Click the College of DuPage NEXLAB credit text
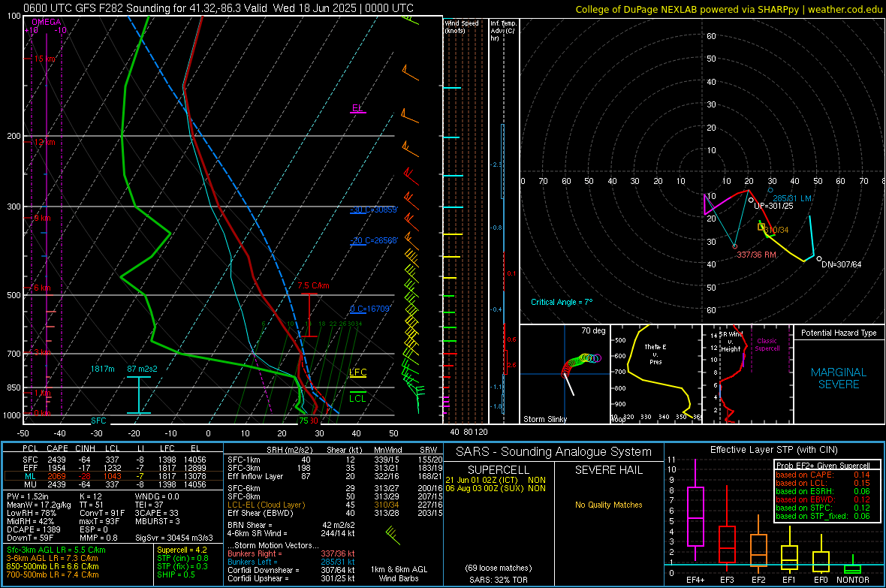 point(729,9)
